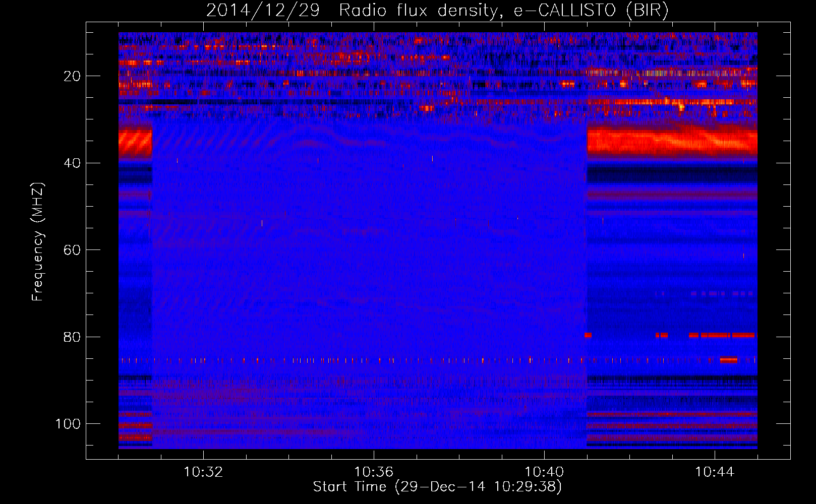This screenshot has height=504, width=816.
Task: Click the '60' frequency tick label
Action: [72, 250]
